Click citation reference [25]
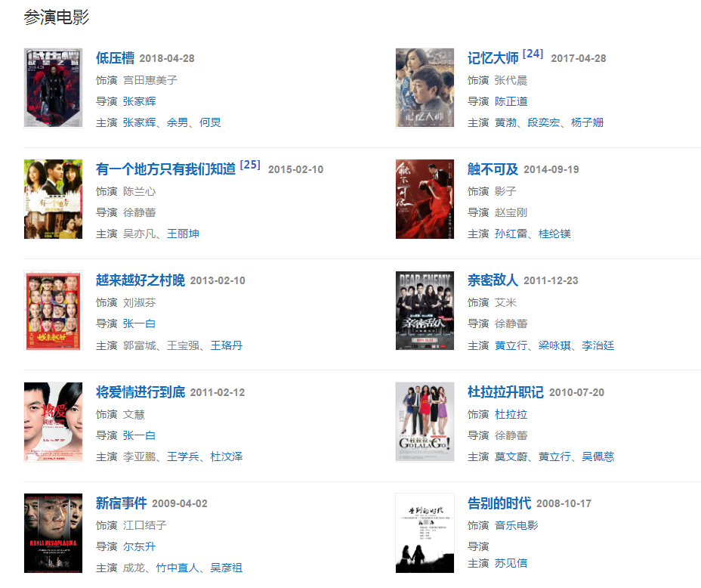The image size is (701, 588). (250, 165)
